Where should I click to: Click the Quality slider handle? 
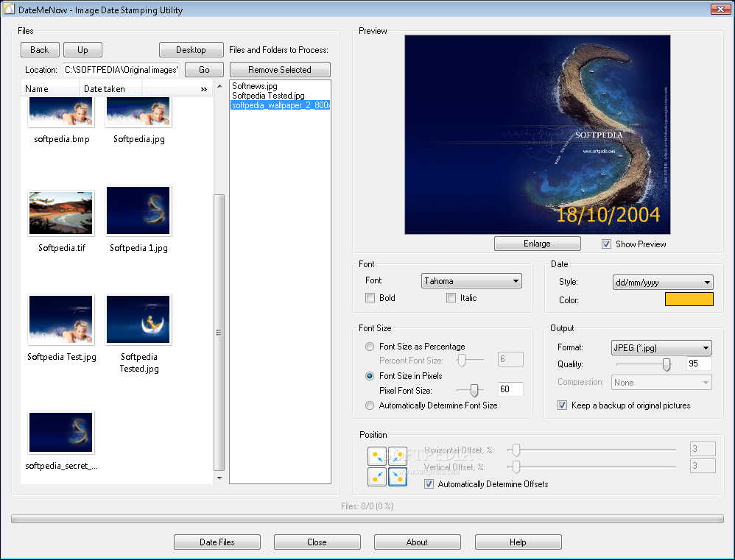tap(667, 364)
